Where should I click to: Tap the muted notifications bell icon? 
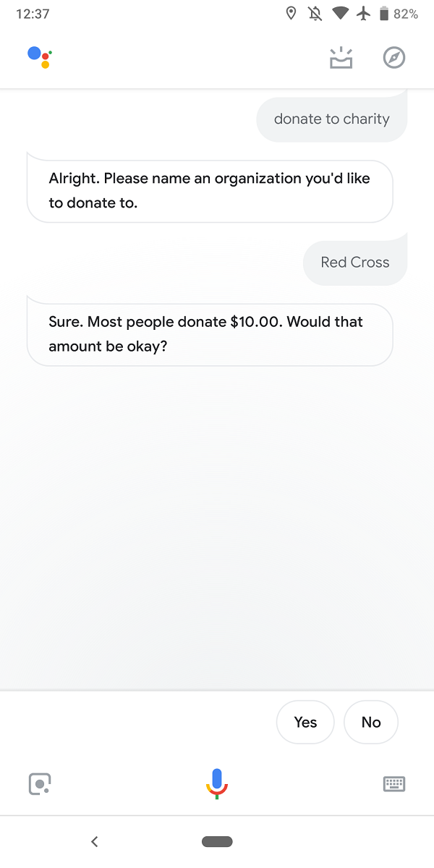[x=315, y=14]
